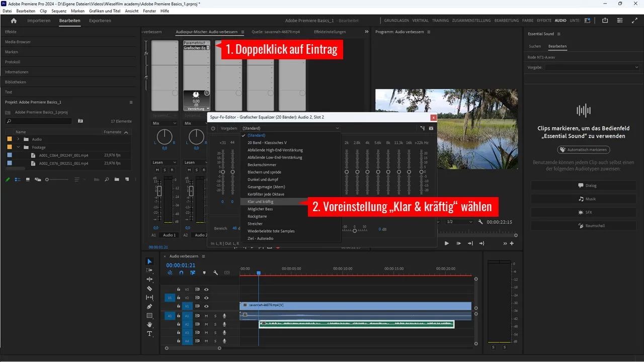Click the channel map icon in Fx editor

(422, 128)
